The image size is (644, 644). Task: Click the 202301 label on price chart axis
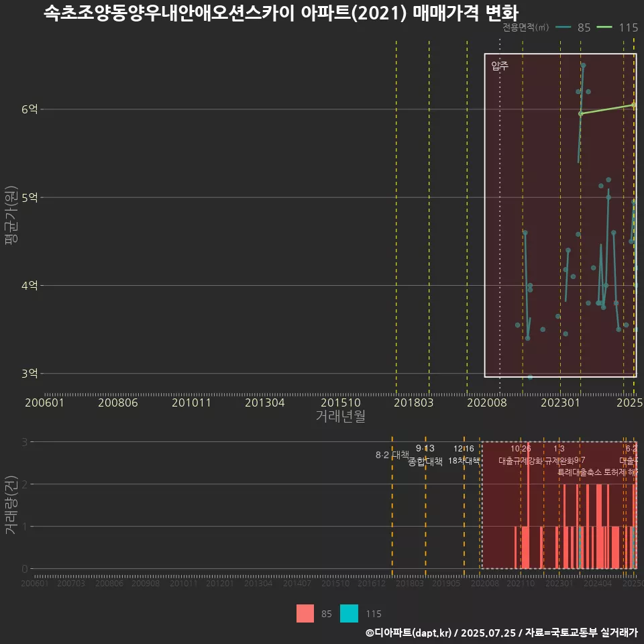560,402
